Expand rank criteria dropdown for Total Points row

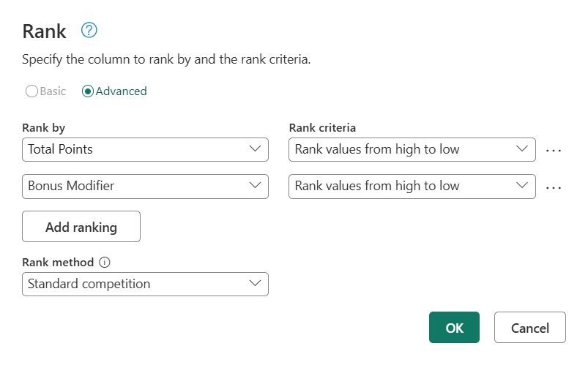point(412,149)
